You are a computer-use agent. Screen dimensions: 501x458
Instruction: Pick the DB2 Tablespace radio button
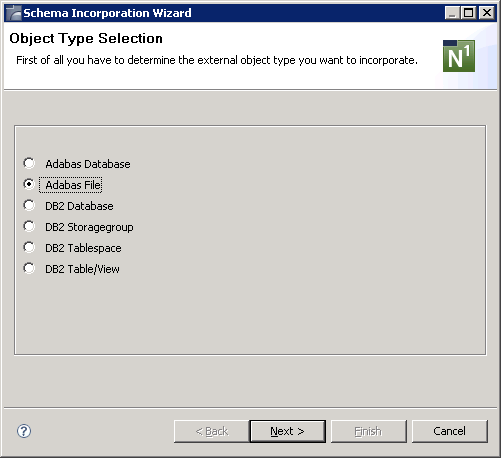(x=29, y=247)
